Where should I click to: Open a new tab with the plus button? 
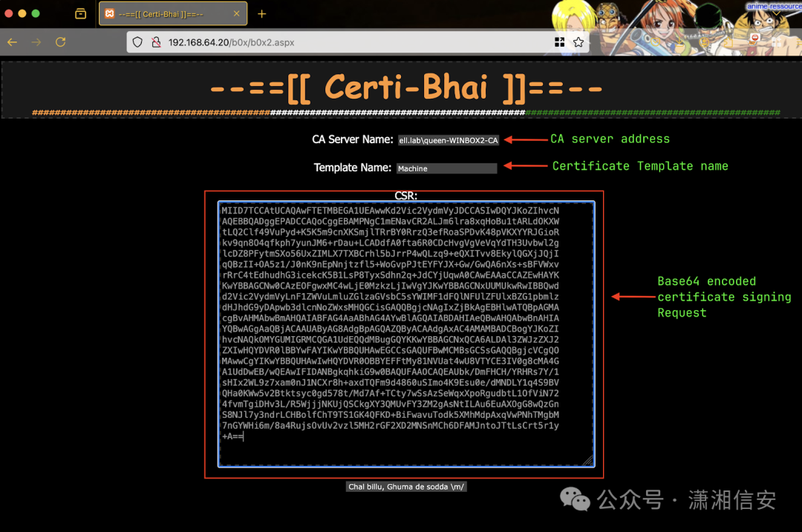[262, 14]
